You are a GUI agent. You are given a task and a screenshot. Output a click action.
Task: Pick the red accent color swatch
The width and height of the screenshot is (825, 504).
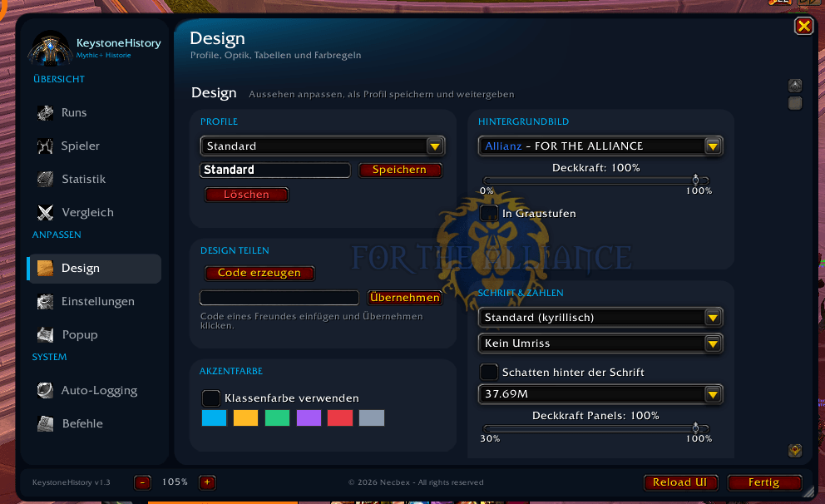tap(340, 418)
